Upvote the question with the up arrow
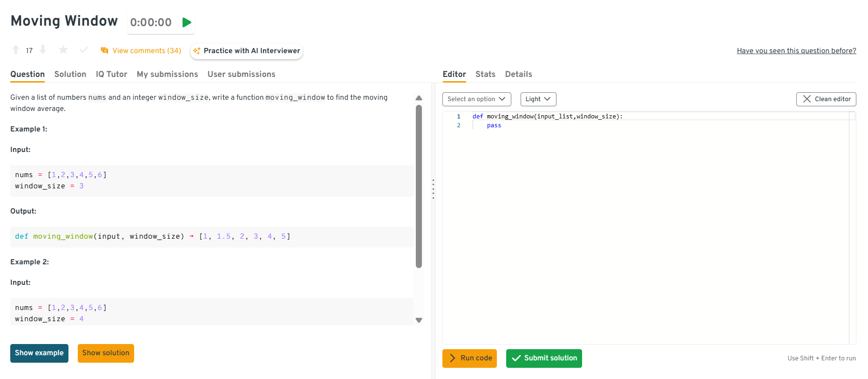This screenshot has height=379, width=868. pyautogui.click(x=16, y=50)
